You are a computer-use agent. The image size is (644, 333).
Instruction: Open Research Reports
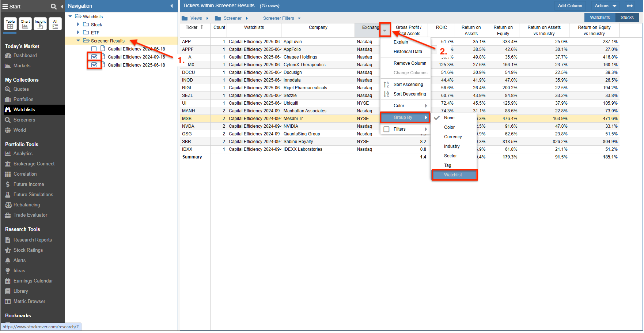32,240
